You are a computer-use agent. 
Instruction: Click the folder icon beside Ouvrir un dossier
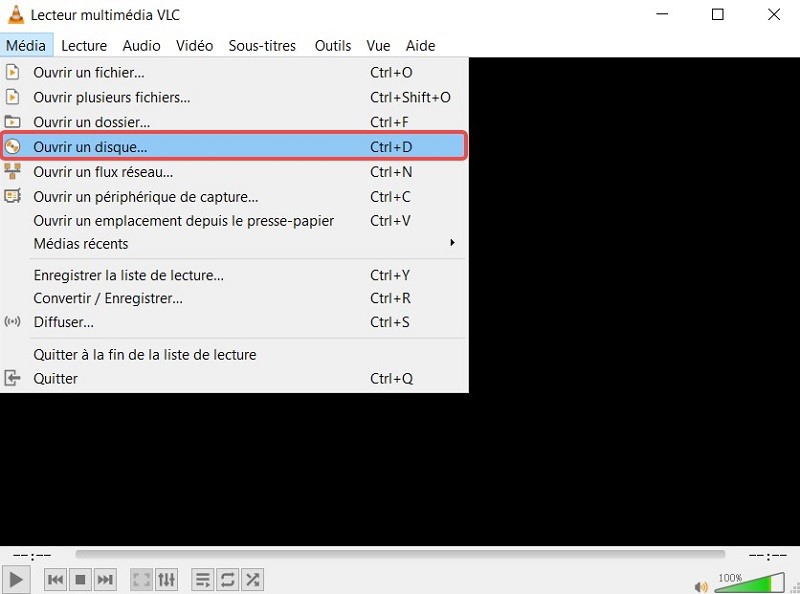tap(12, 121)
